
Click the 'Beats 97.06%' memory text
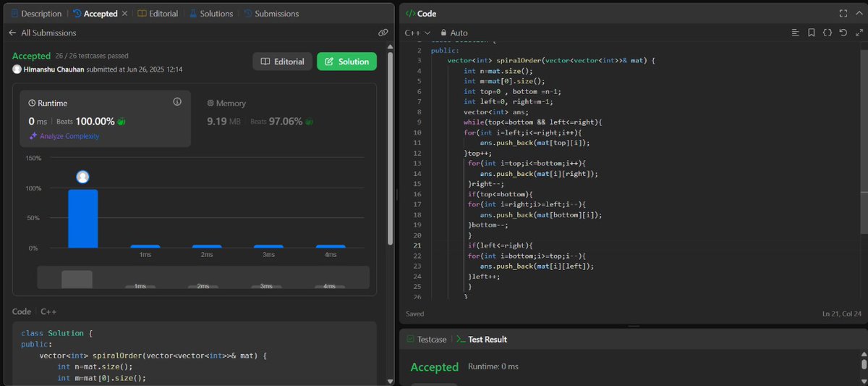pyautogui.click(x=276, y=121)
